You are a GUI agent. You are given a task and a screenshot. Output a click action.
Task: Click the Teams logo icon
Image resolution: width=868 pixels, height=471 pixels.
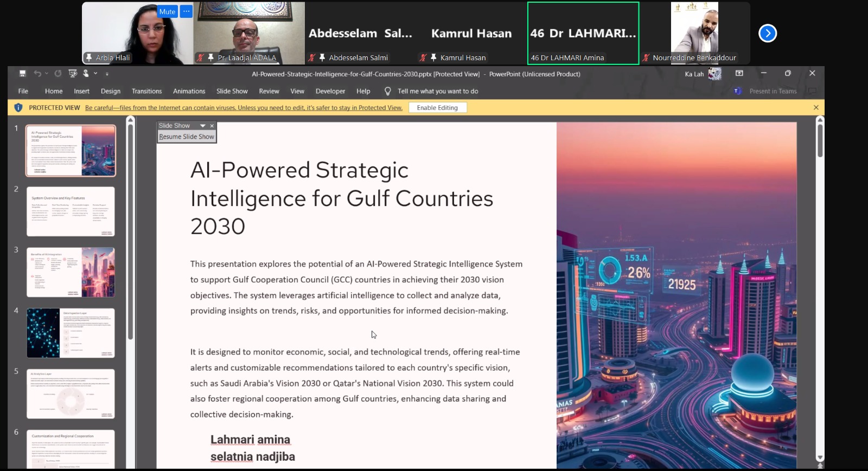click(737, 91)
